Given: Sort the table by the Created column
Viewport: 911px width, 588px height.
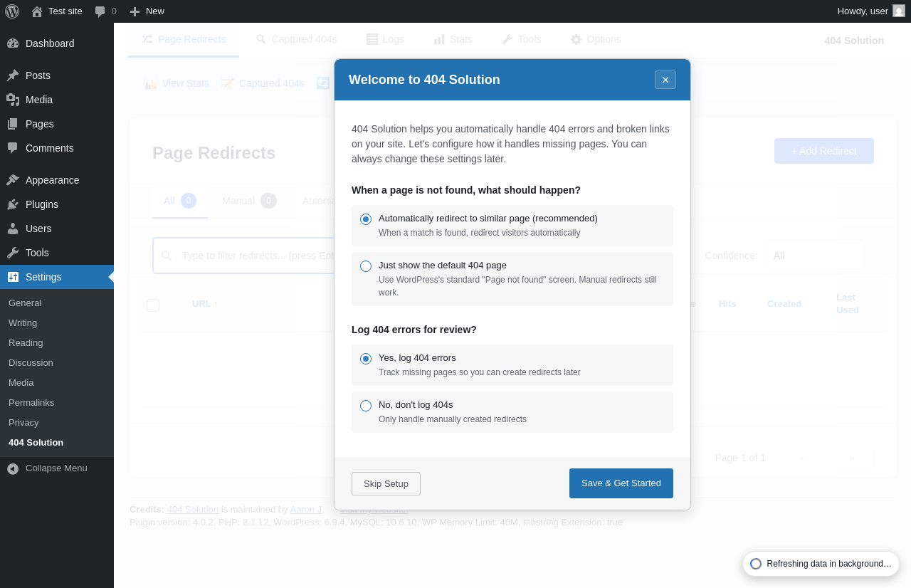Looking at the screenshot, I should tap(784, 304).
